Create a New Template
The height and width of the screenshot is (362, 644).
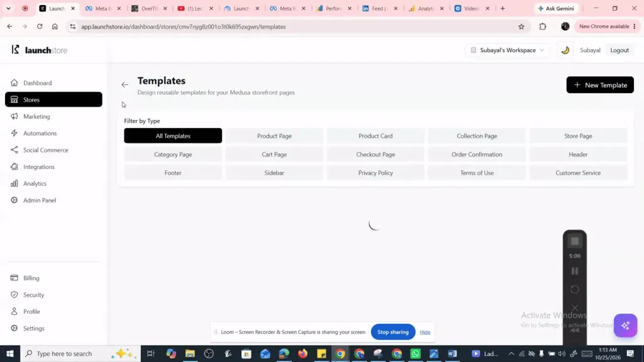[599, 85]
